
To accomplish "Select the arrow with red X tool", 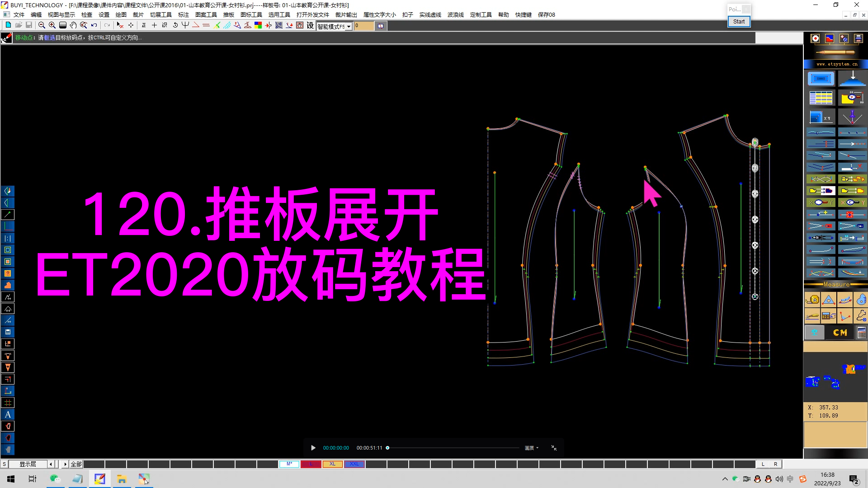I will coord(120,25).
